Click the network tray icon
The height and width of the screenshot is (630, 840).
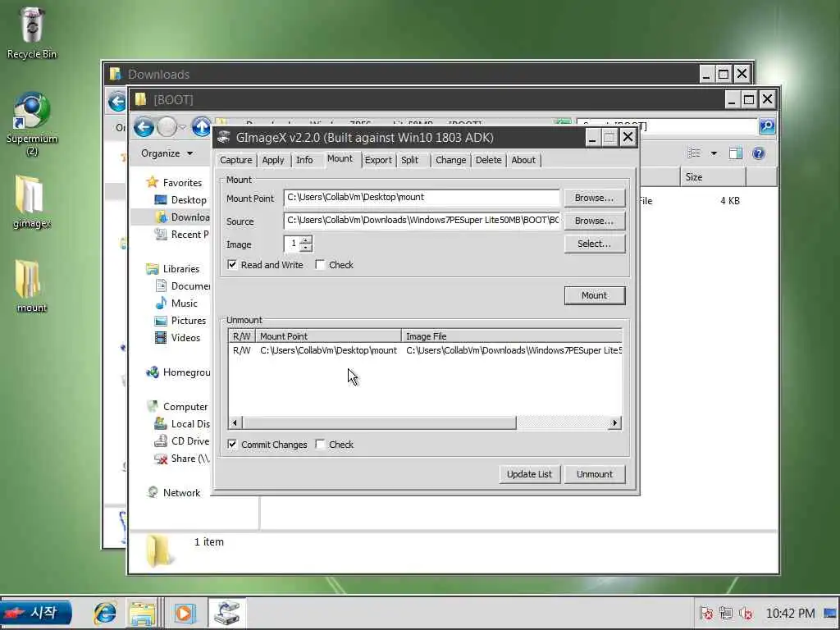[726, 613]
